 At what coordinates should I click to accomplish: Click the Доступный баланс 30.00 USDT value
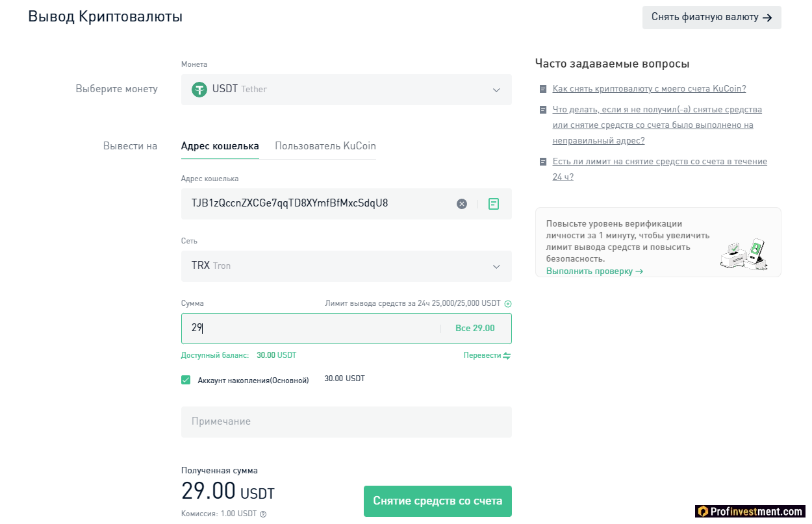coord(276,356)
